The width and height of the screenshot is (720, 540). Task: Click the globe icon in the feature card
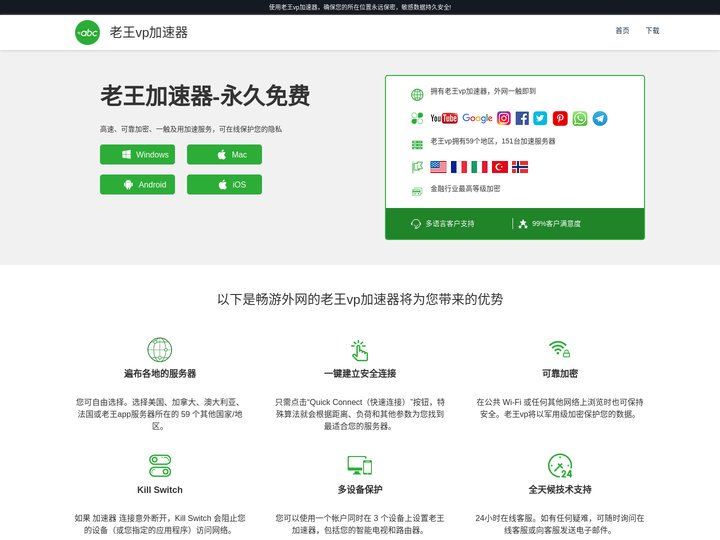tap(417, 95)
